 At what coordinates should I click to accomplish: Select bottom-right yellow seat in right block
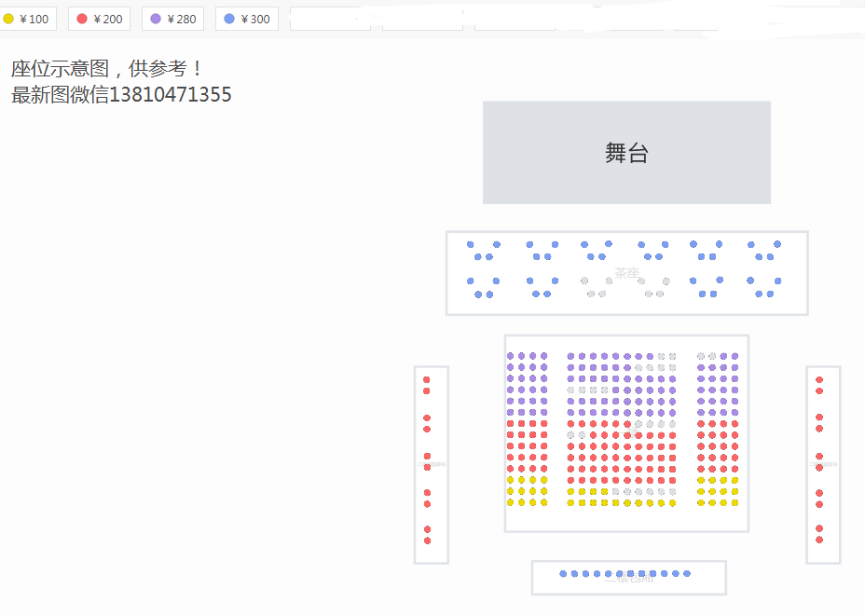coord(735,502)
